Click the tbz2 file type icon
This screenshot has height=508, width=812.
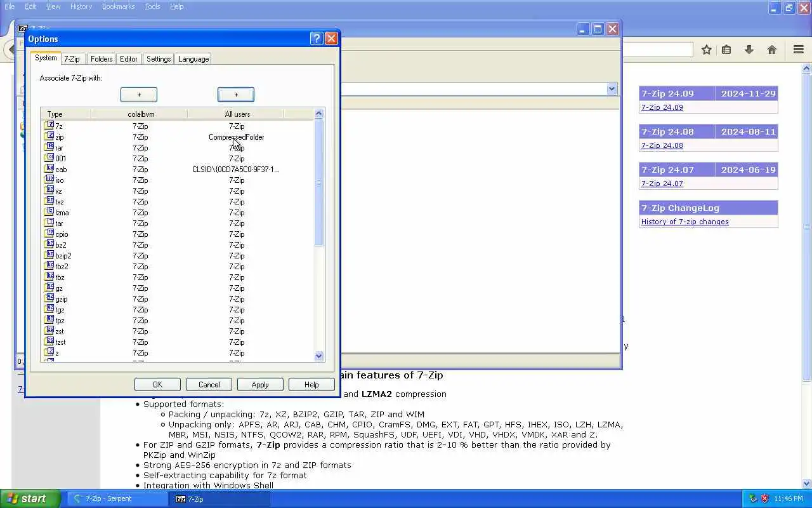[x=49, y=266]
